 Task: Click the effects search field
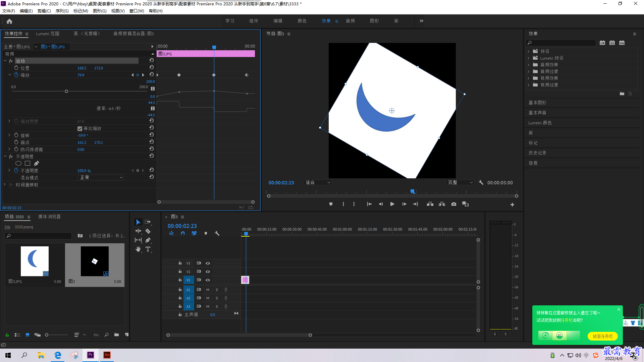point(561,43)
